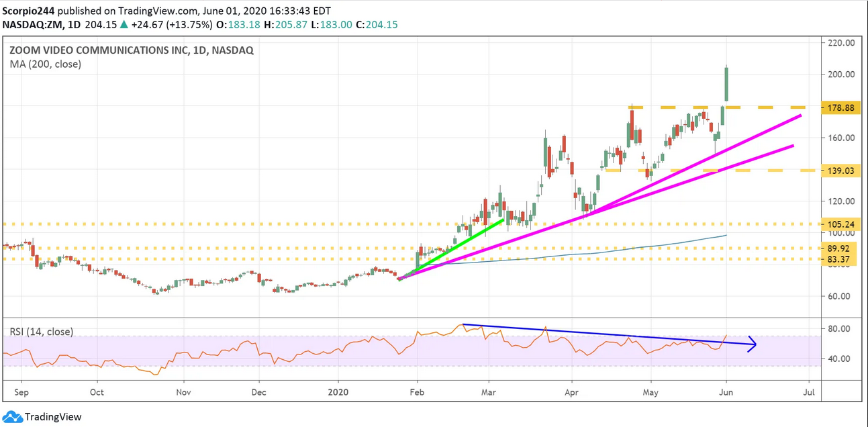The image size is (868, 427).
Task: Click the green short trendline near February
Action: click(x=451, y=248)
